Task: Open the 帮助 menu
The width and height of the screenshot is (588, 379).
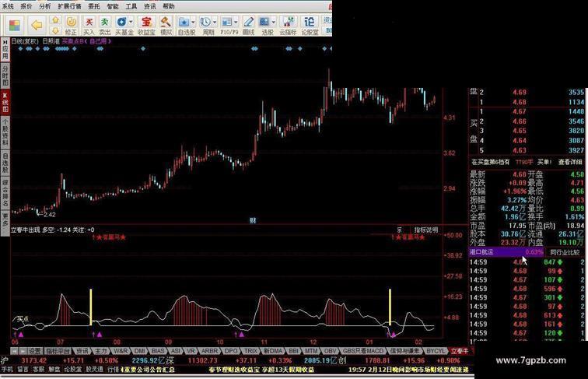Action: tap(168, 6)
